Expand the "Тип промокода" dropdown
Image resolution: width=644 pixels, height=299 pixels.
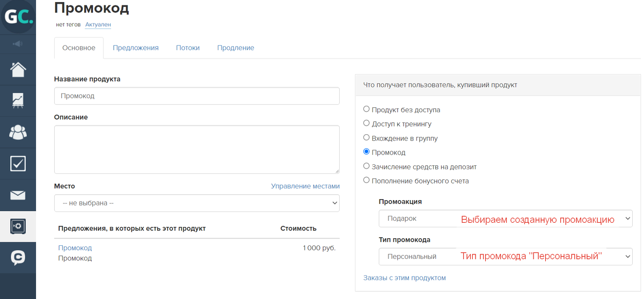tap(506, 257)
